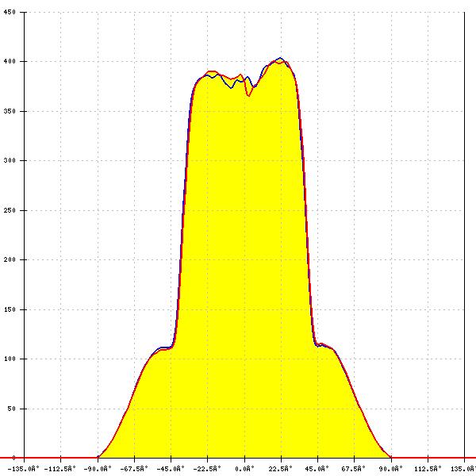Select the -45.0 x-axis tick label
Image resolution: width=476 pixels, height=476 pixels.
pyautogui.click(x=171, y=468)
